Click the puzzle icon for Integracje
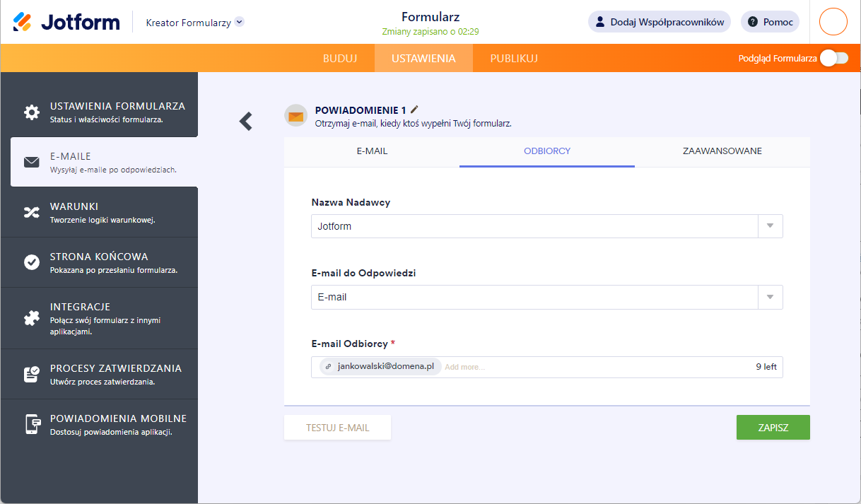 32,318
